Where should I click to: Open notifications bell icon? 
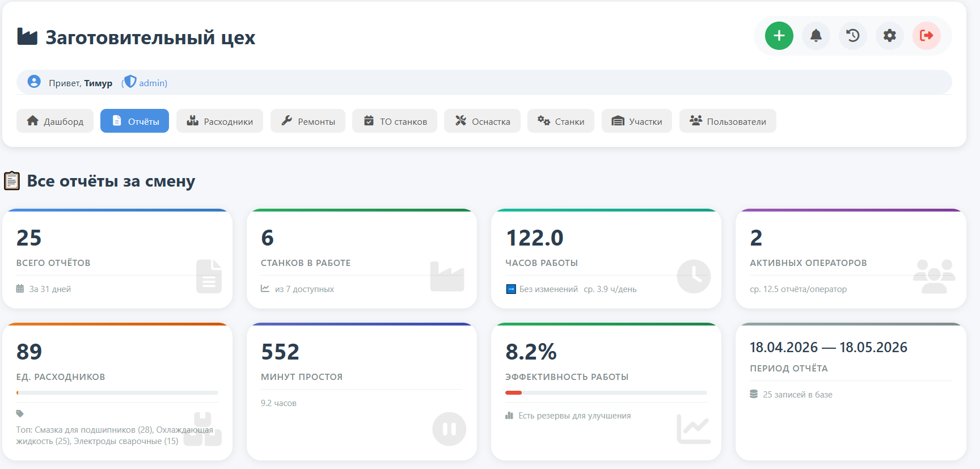tap(816, 36)
